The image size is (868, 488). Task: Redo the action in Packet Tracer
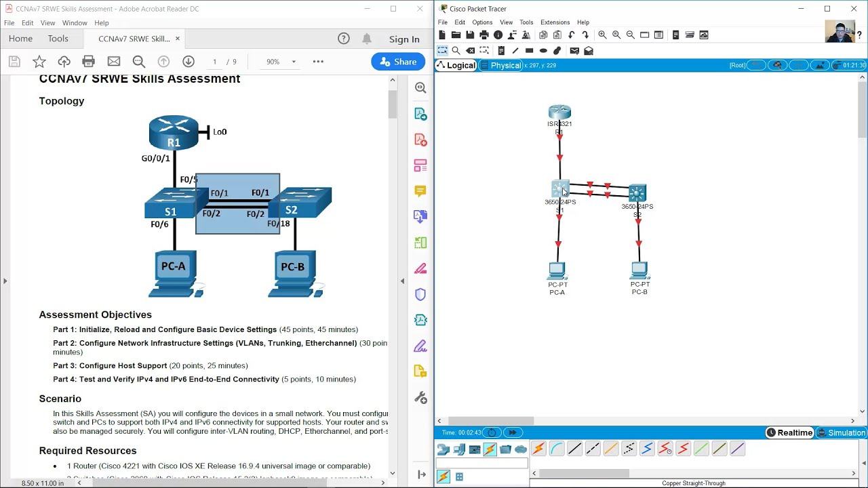585,35
